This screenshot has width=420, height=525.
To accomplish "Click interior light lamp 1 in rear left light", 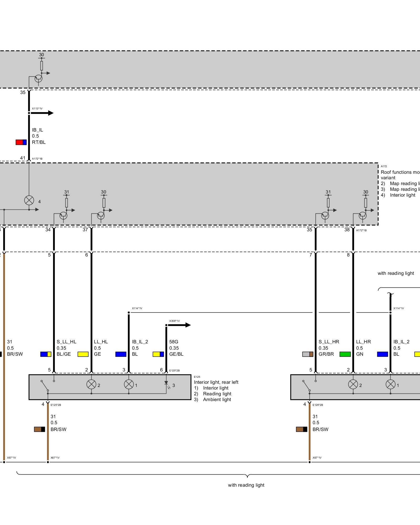I will [x=129, y=384].
